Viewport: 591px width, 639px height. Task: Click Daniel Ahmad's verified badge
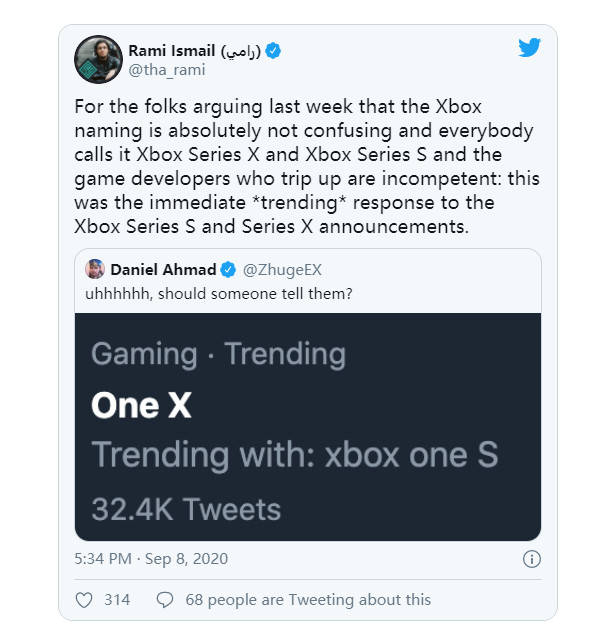[228, 270]
